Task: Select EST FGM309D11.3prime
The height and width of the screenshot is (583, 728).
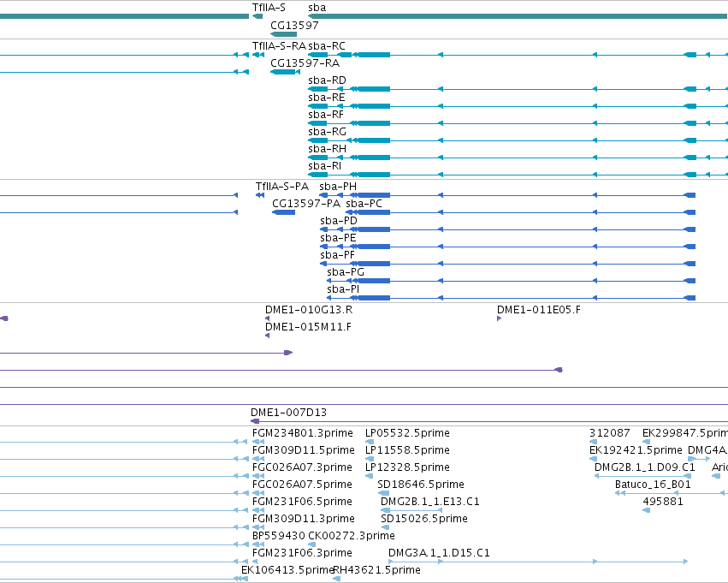Action: click(x=304, y=519)
